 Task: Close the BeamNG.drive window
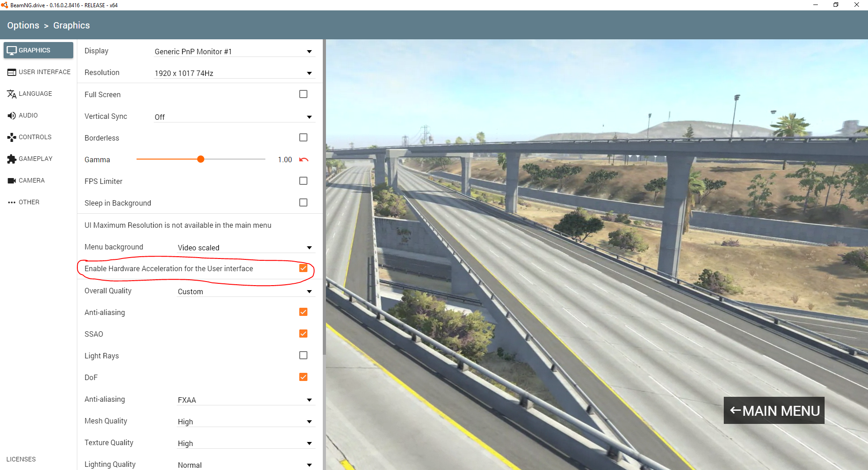click(857, 5)
